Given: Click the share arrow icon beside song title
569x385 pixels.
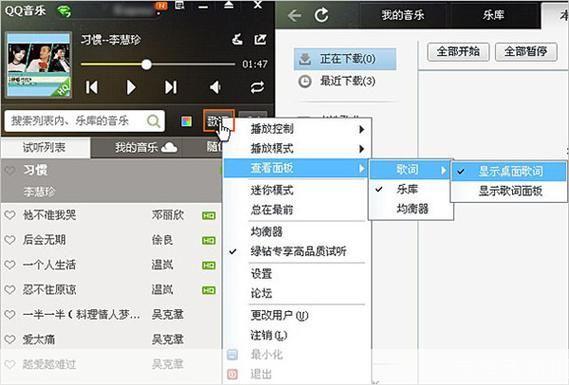Looking at the screenshot, I should (260, 40).
